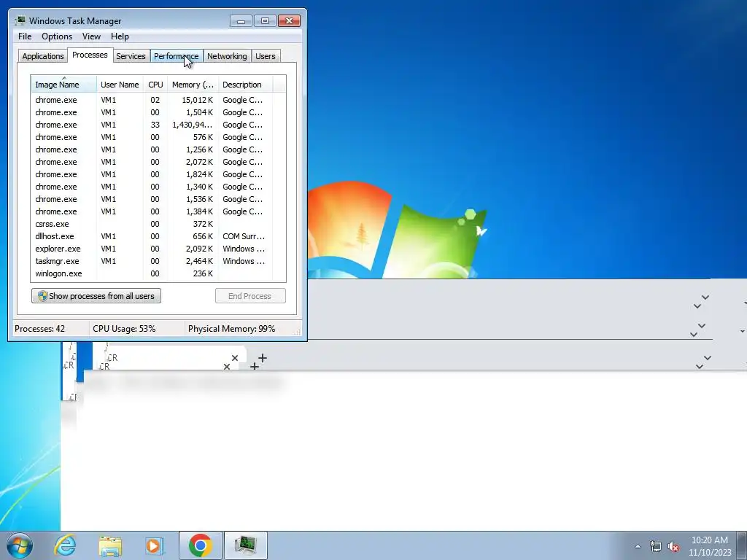Sort by Description column header
747x560 pixels.
point(245,85)
